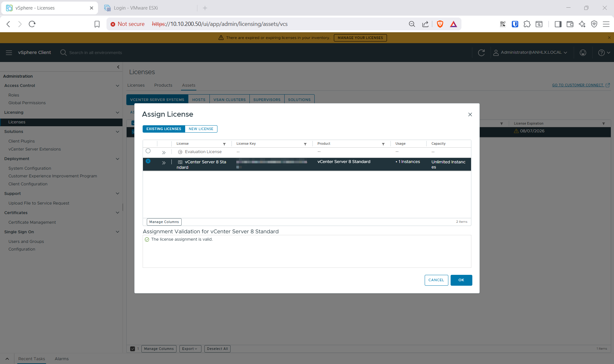Collapse the Support section
Viewport: 614px width, 364px height.
(117, 194)
